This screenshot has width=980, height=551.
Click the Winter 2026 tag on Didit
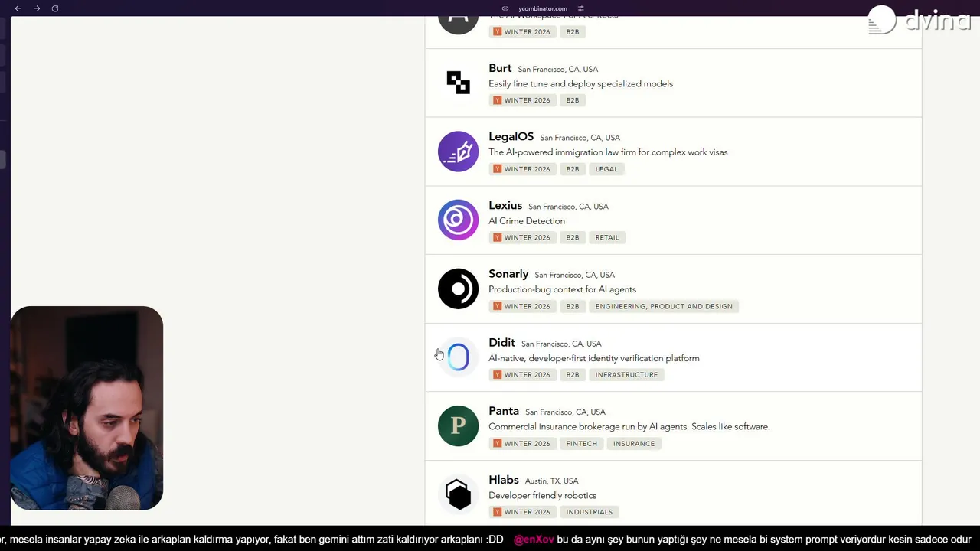click(522, 374)
